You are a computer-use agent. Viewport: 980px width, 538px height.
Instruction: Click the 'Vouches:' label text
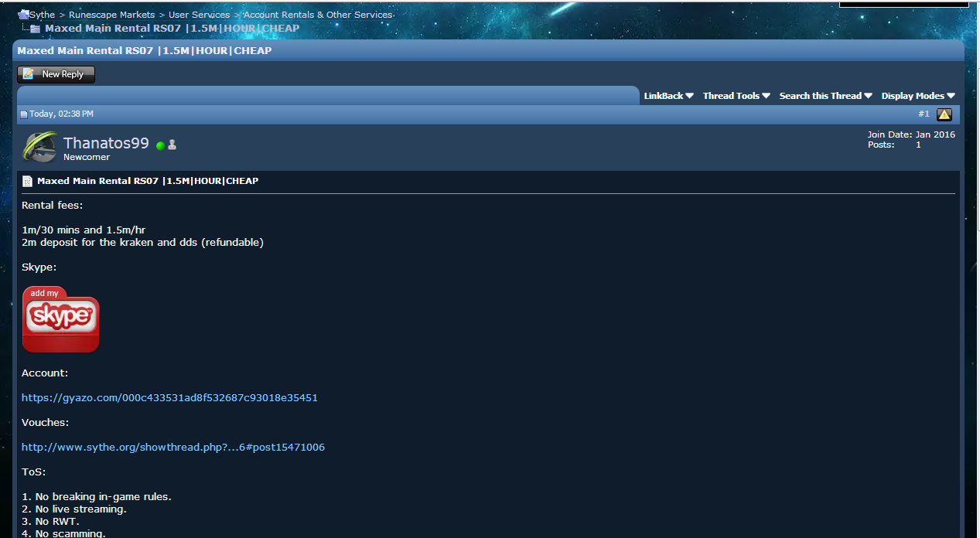(x=45, y=423)
